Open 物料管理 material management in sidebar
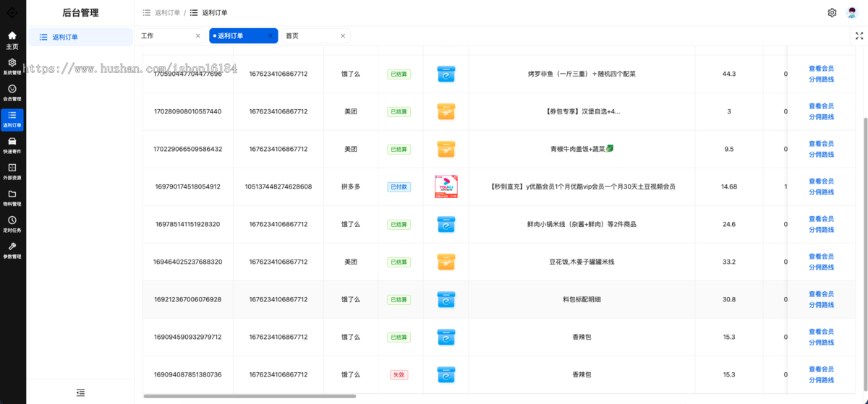Screen dimensions: 868x404 (12, 199)
